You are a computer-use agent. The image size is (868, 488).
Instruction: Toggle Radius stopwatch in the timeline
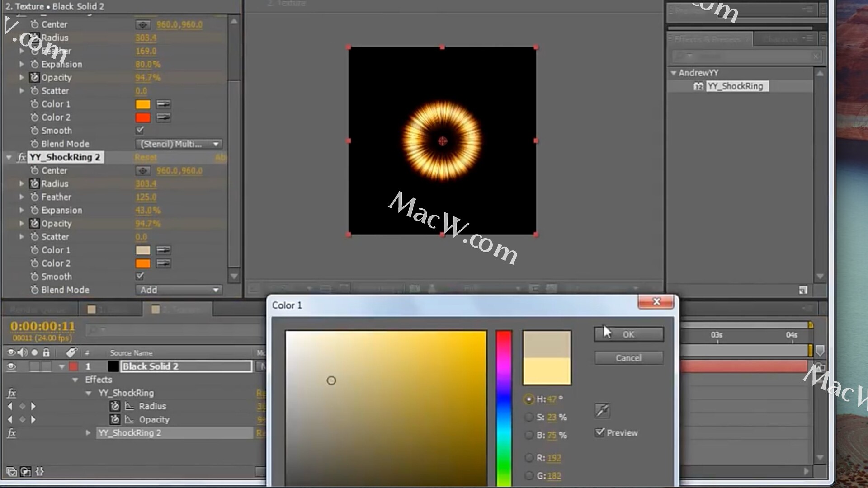point(115,406)
